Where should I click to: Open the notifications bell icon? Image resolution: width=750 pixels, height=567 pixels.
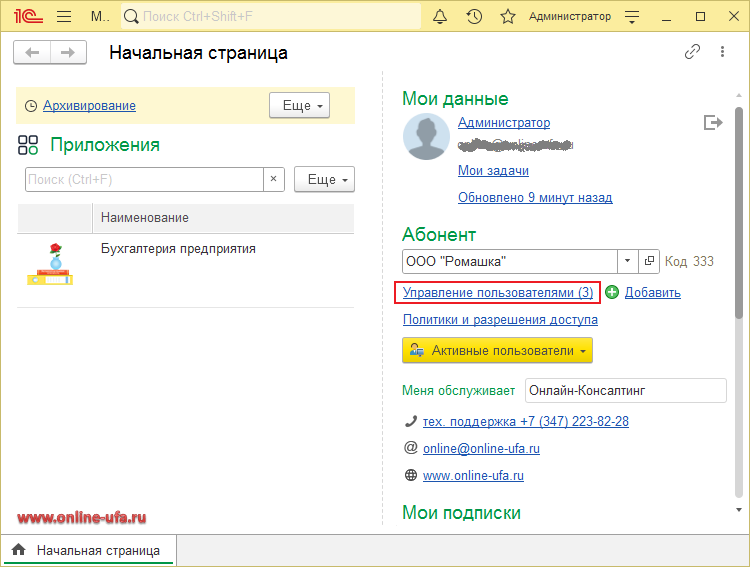pos(440,17)
